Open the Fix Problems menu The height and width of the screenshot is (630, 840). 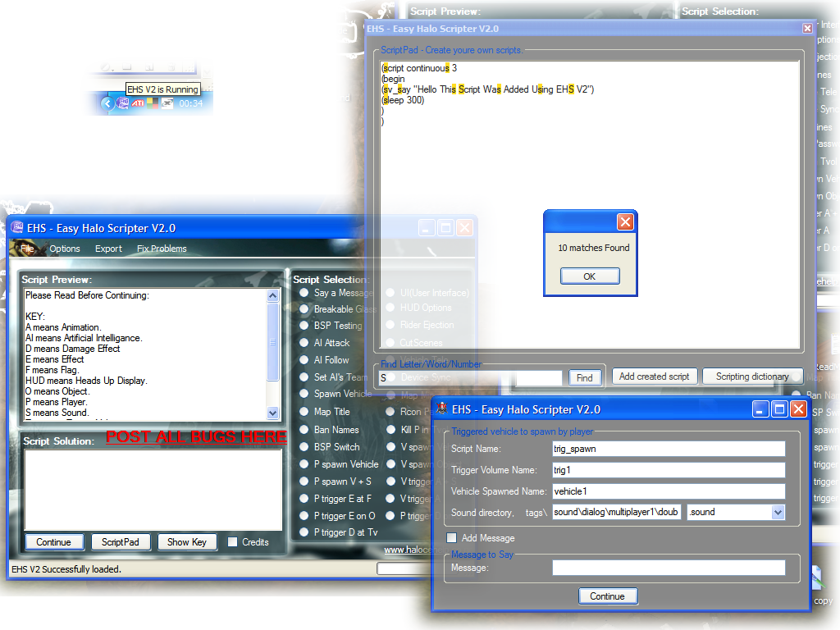[x=161, y=249]
